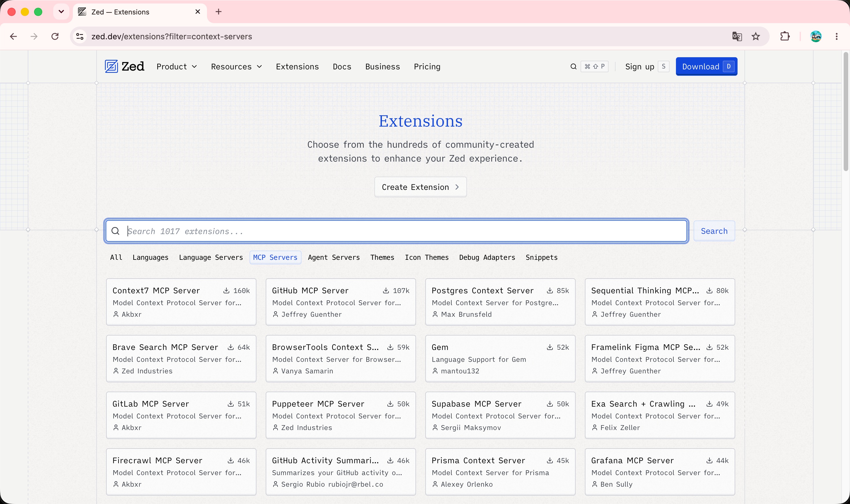Open the Extensions nav link
Screen dimensions: 850x504
point(297,66)
